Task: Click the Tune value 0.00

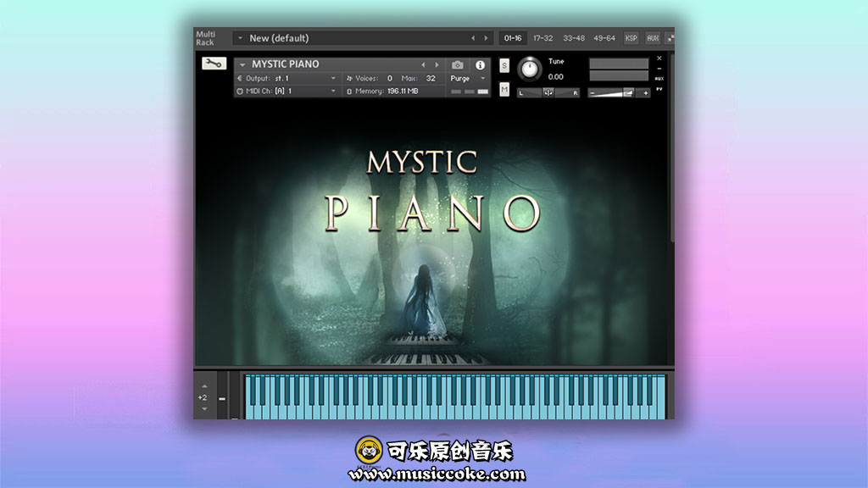Action: click(x=556, y=77)
